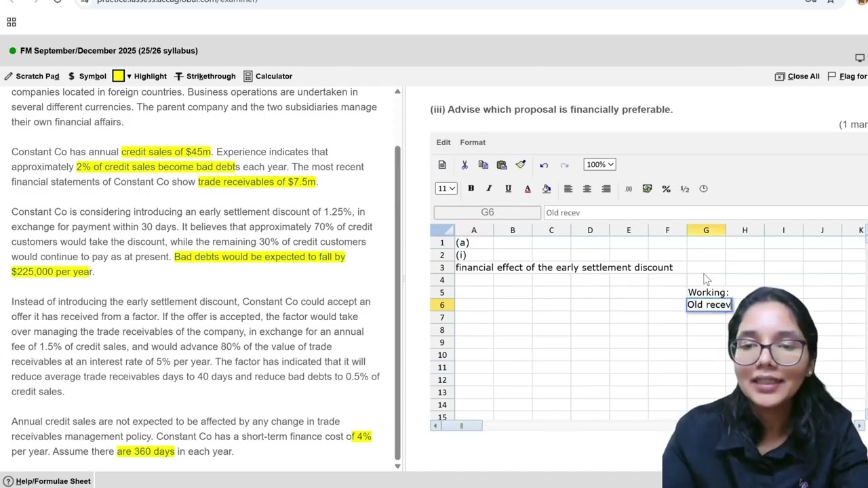This screenshot has width=868, height=488.
Task: Expand the Highlight color dropdown arrow
Action: 129,76
